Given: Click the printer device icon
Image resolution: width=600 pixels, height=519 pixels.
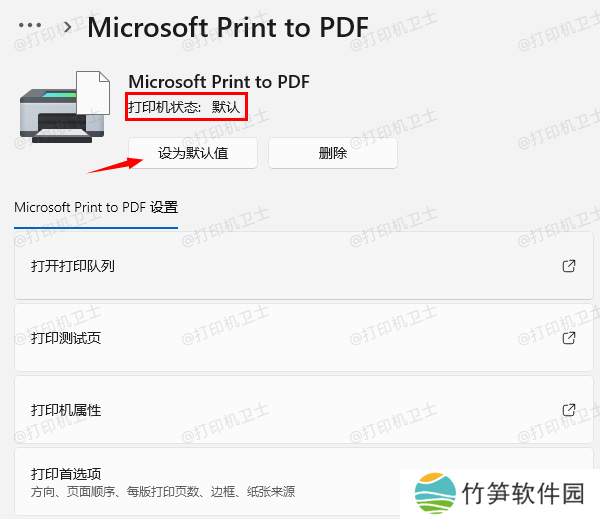Looking at the screenshot, I should point(65,107).
